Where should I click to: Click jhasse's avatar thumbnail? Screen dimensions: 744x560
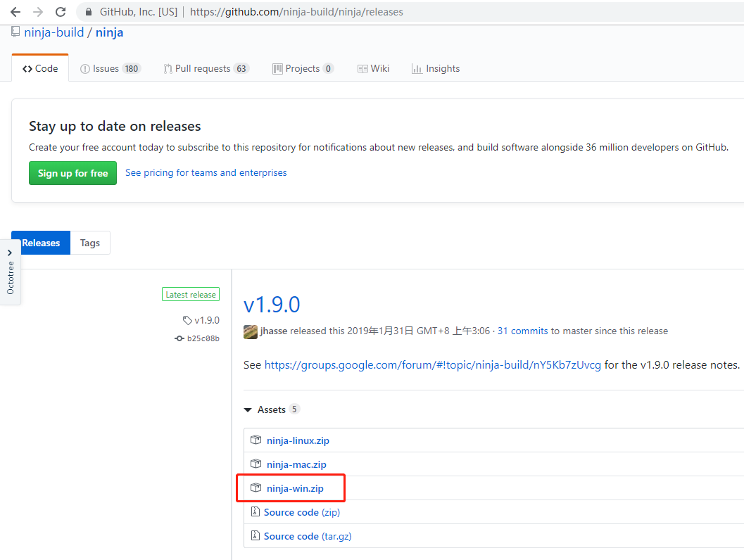[250, 331]
